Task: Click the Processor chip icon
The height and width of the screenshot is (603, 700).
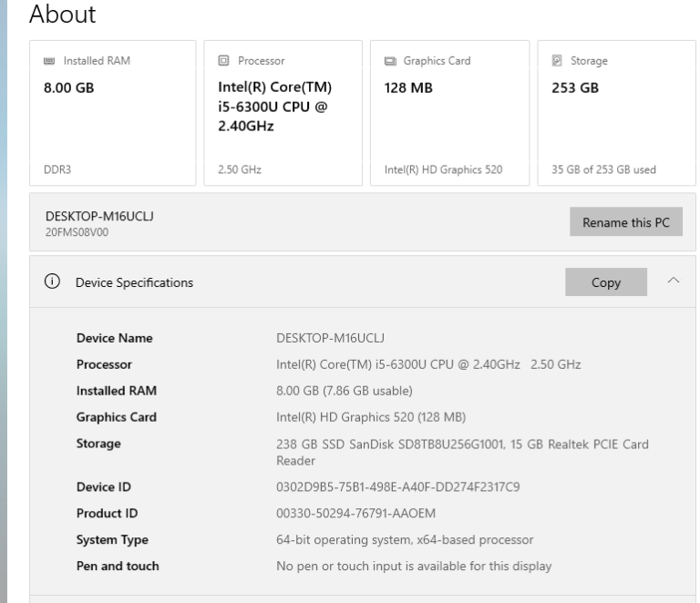Action: point(222,62)
